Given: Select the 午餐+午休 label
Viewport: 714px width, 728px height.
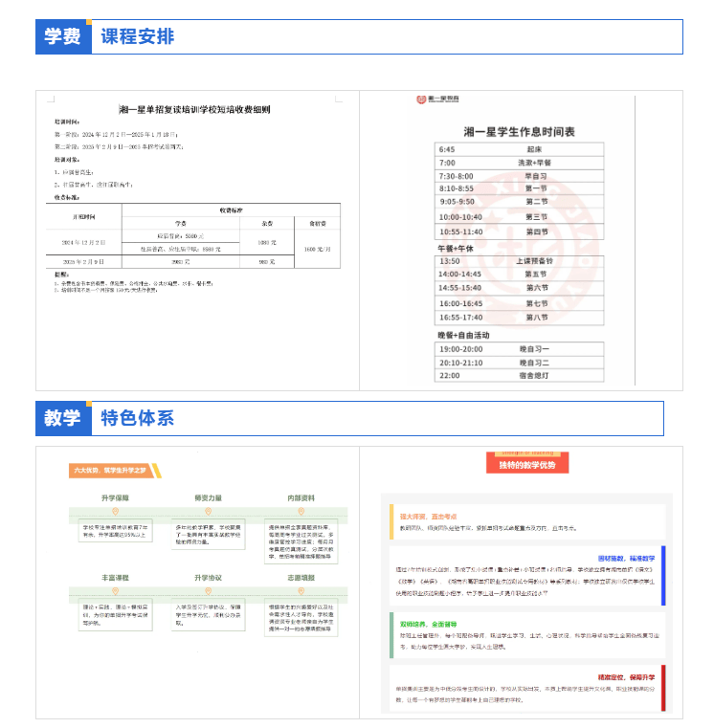Looking at the screenshot, I should click(456, 249).
